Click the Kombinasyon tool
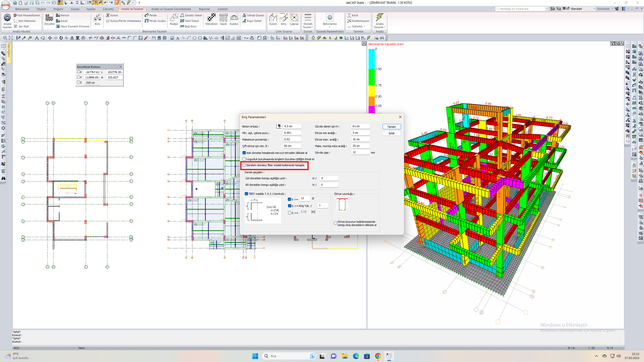Viewport: 644px width, 362px height. click(358, 21)
